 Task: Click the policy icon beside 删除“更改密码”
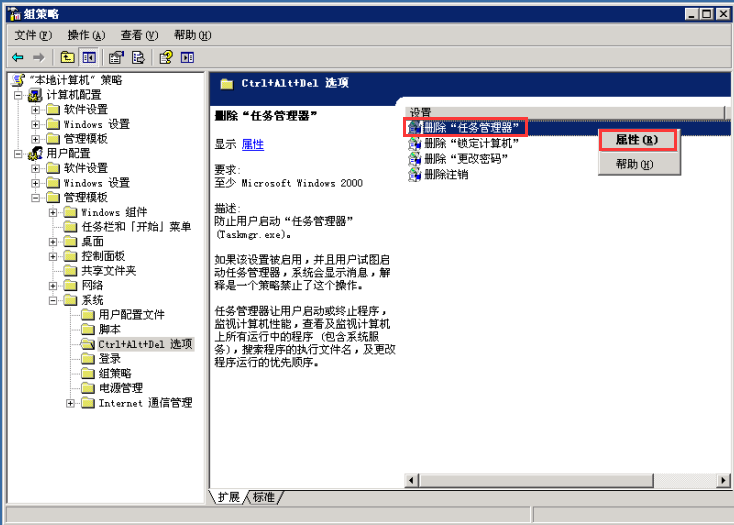pos(415,159)
